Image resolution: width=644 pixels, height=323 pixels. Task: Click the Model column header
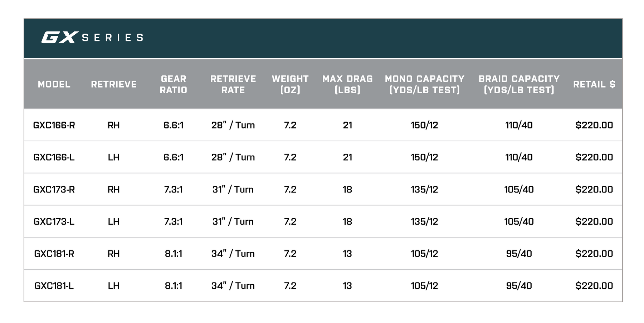pyautogui.click(x=54, y=84)
